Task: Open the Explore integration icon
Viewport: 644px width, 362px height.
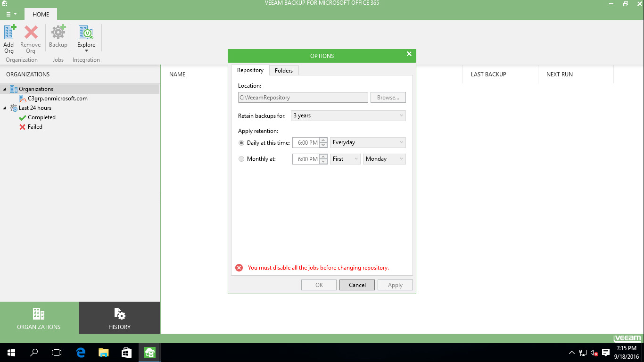Action: click(x=86, y=33)
